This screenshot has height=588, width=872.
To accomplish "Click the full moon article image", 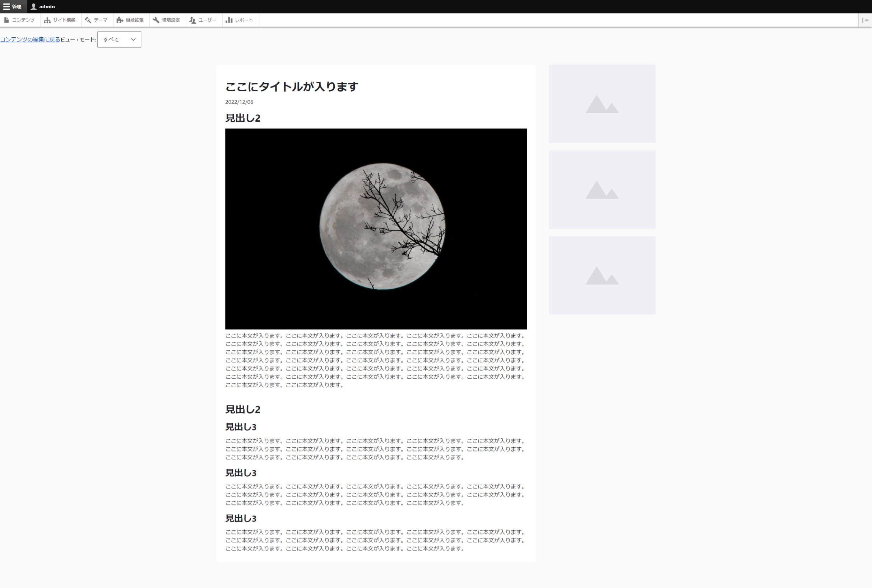I will tap(376, 229).
